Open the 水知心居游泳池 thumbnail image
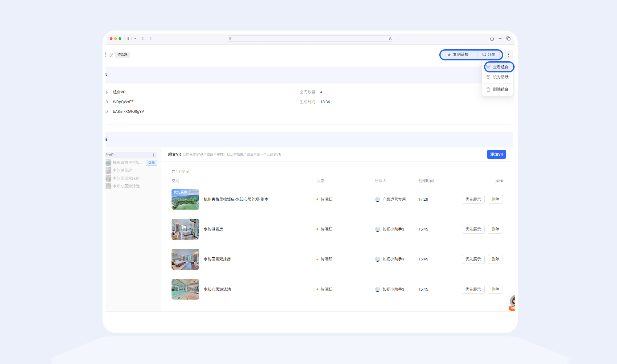Viewport: 617px width, 364px height. click(185, 289)
